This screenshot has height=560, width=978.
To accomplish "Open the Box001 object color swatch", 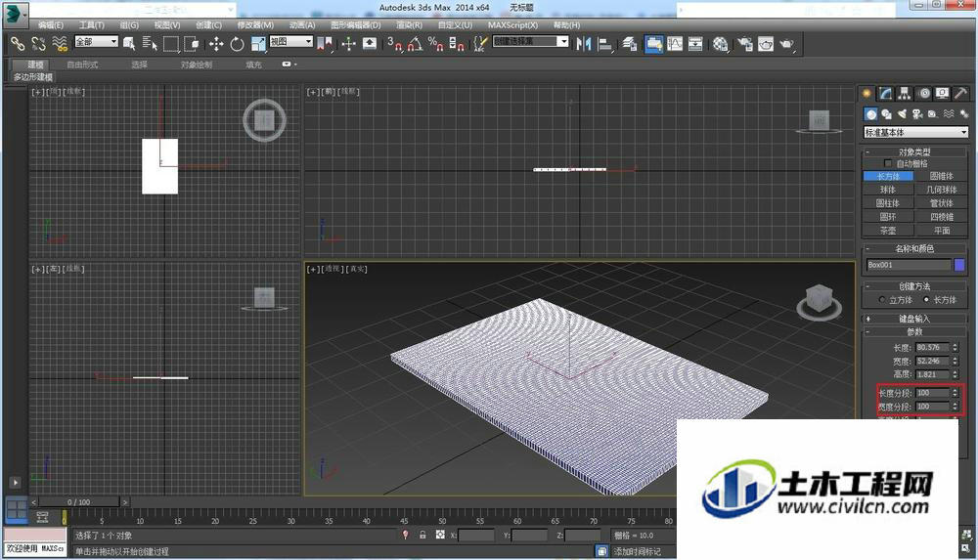I will (x=959, y=265).
